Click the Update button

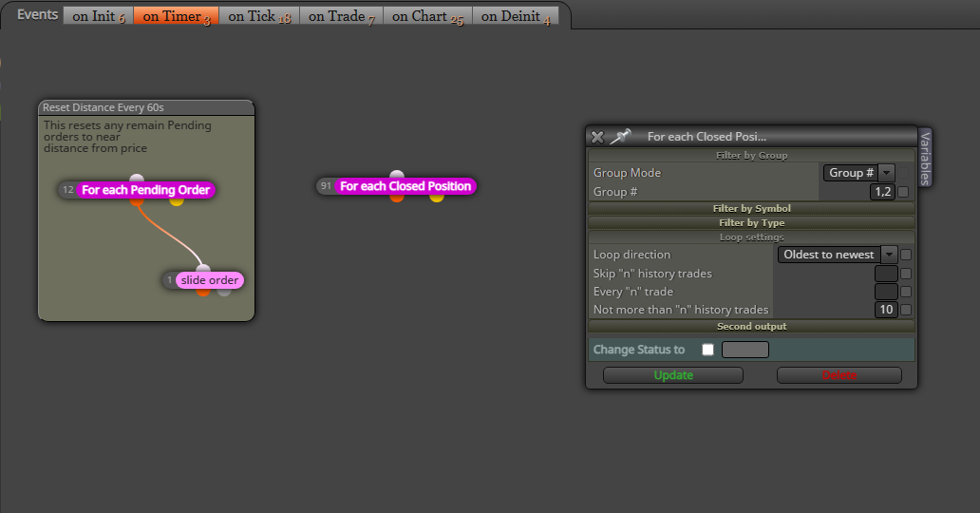(673, 375)
